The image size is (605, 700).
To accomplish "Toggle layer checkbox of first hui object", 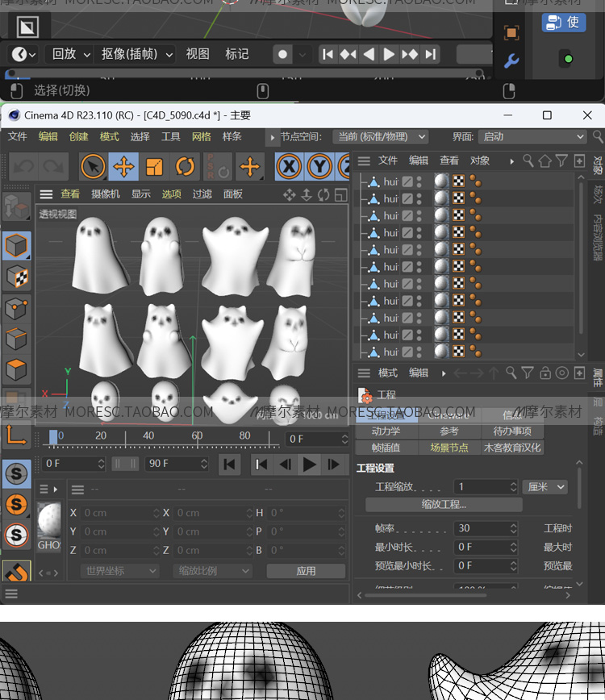I will [407, 181].
